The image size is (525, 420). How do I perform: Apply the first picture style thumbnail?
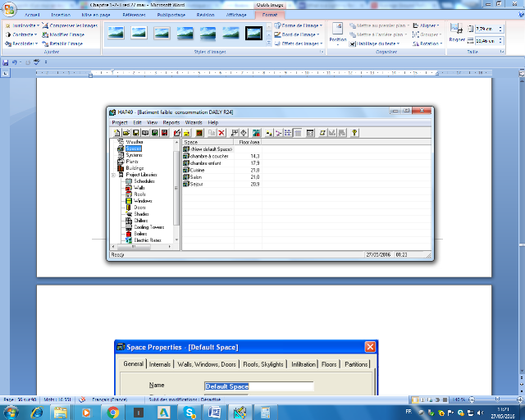(116, 33)
